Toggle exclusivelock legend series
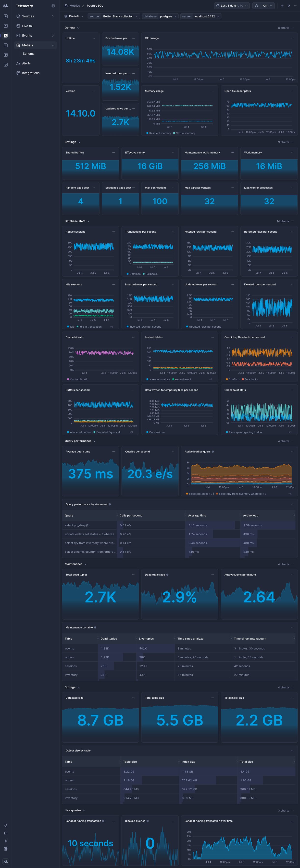The width and height of the screenshot is (300, 868). (182, 380)
